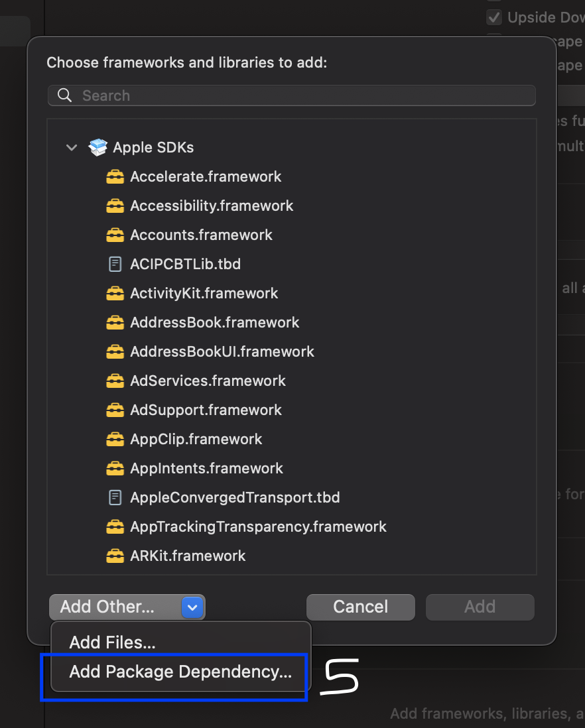
Task: Click the ACIPCBTLib.tbd document icon
Action: click(115, 265)
